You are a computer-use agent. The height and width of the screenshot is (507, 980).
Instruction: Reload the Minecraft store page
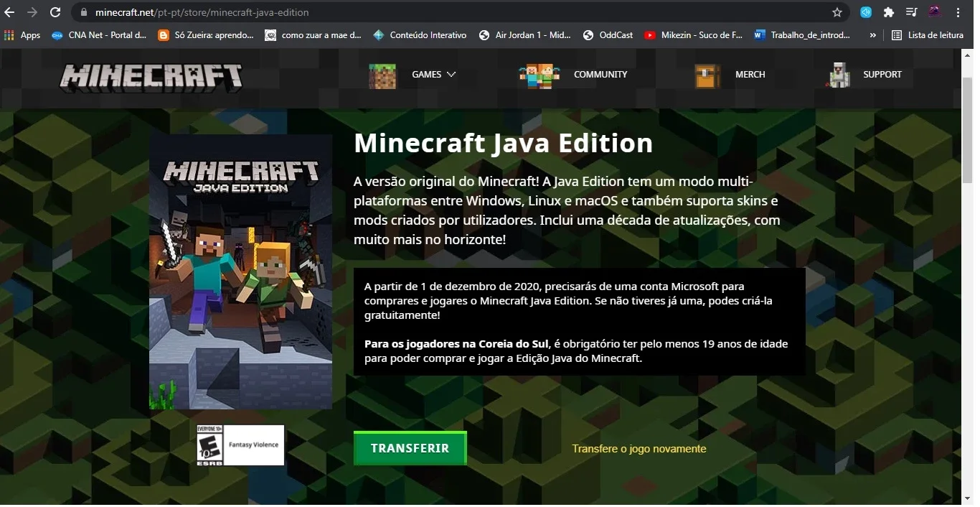point(55,12)
